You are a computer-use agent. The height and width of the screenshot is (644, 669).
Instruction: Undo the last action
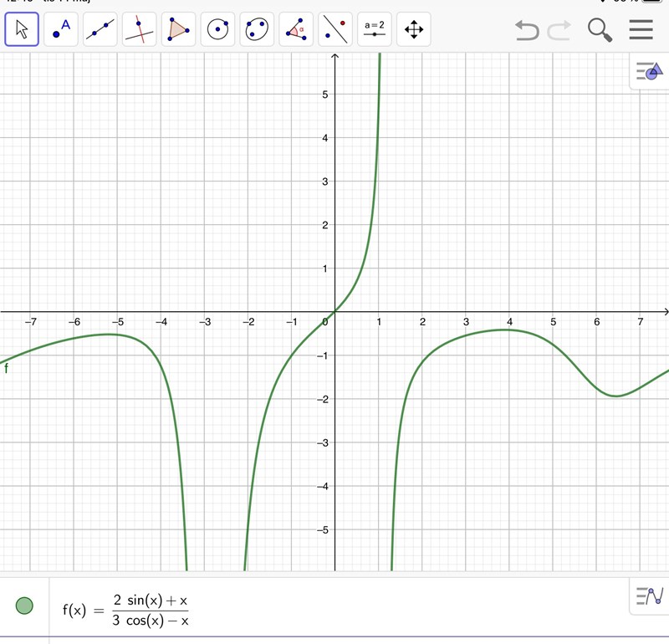click(x=527, y=31)
